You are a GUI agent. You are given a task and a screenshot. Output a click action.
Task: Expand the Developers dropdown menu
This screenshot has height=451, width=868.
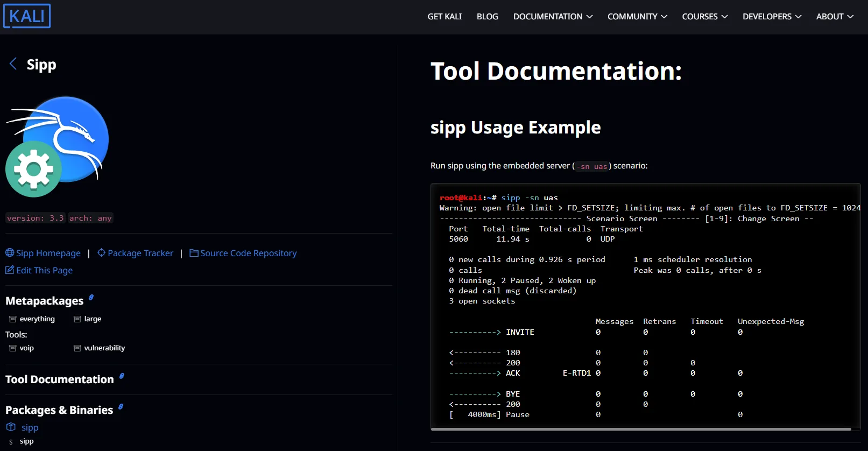tap(772, 17)
